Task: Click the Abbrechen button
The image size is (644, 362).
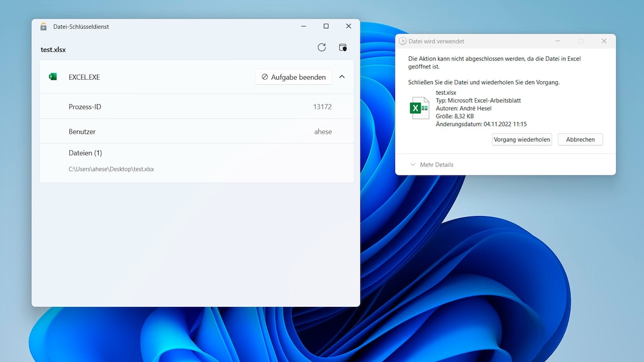Action: [580, 140]
